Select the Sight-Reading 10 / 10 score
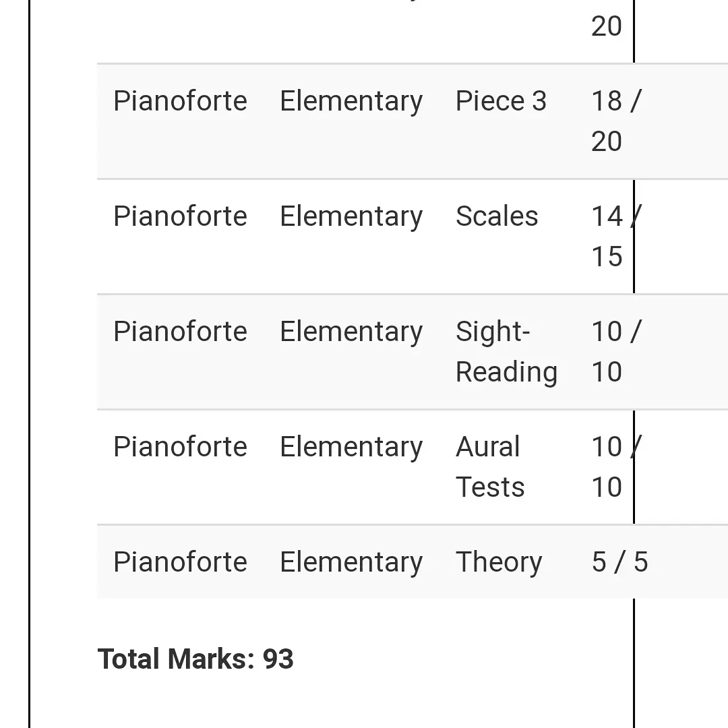This screenshot has width=728, height=728. coord(615,352)
